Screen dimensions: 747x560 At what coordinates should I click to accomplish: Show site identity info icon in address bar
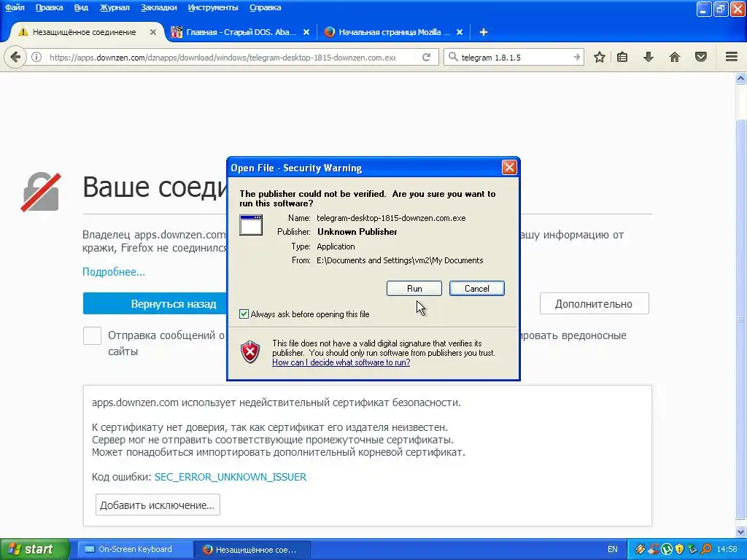[x=36, y=57]
